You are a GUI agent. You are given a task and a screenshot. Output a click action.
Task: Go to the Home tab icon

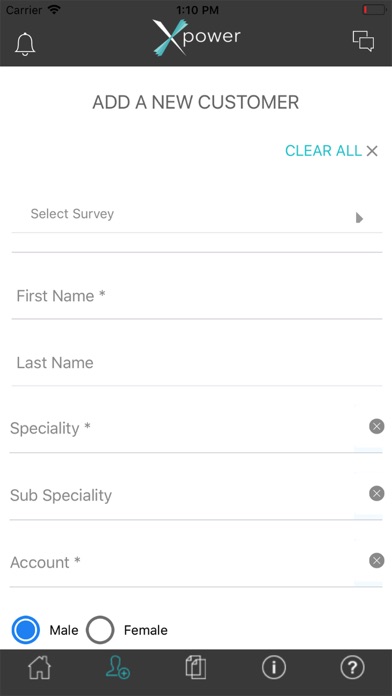[x=40, y=667]
